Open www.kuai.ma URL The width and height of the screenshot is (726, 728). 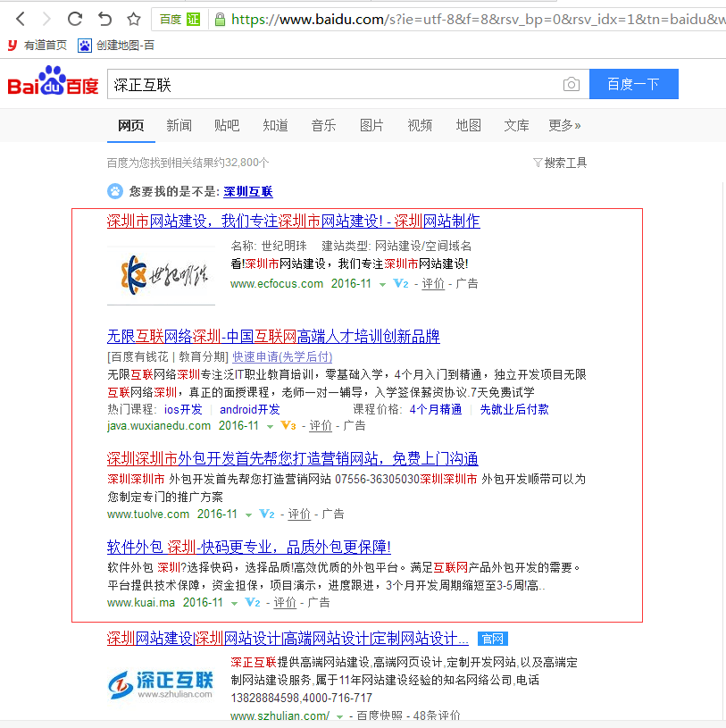coord(141,603)
